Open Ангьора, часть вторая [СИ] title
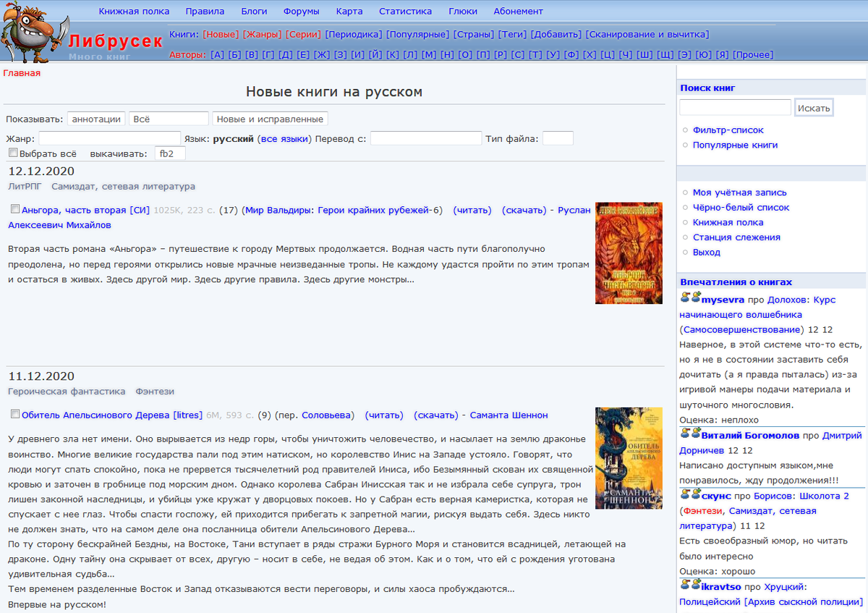Screen dimensions: 868x613 [x=85, y=210]
